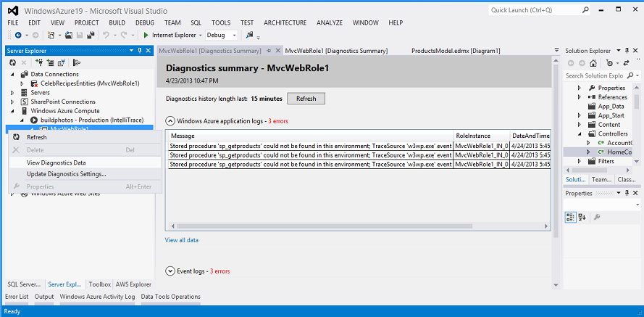Click the Refresh button in diagnostics summary
The height and width of the screenshot is (317, 644).
[x=306, y=99]
